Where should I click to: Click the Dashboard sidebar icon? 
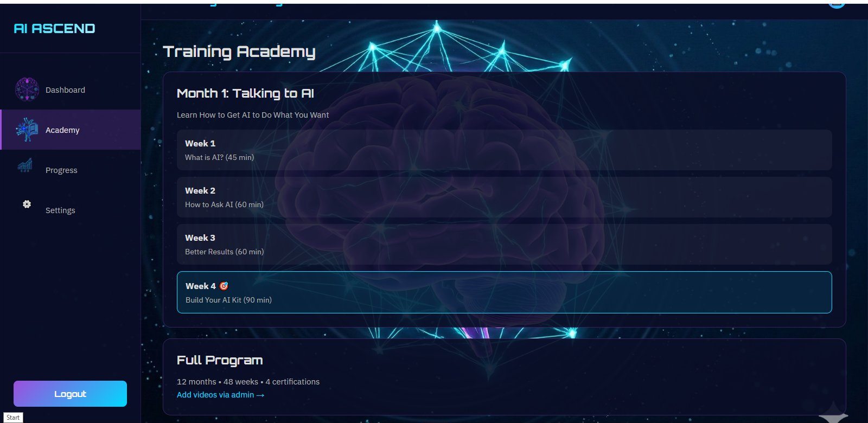click(27, 89)
